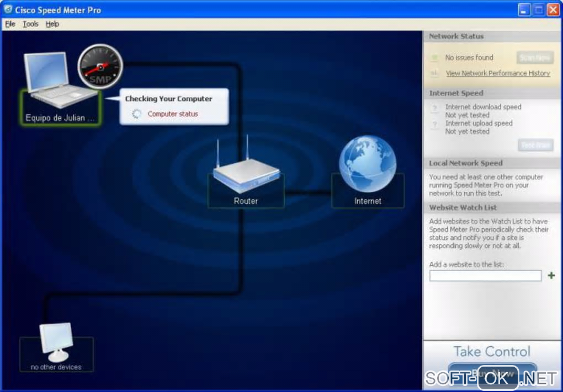Click the No issues found text

(x=469, y=57)
